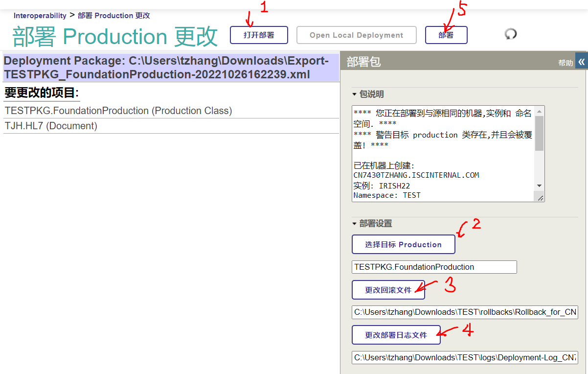Open the 帮助 help link
This screenshot has width=588, height=374.
[x=565, y=63]
